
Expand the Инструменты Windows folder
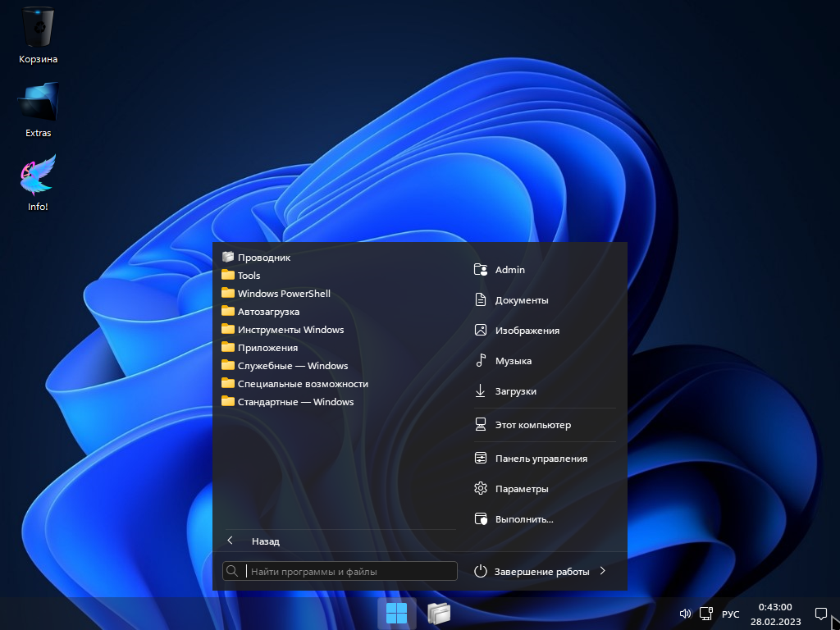click(x=283, y=330)
